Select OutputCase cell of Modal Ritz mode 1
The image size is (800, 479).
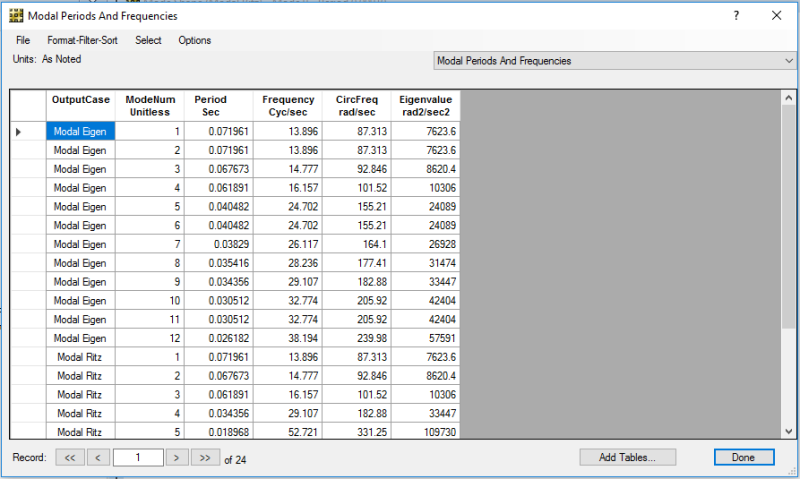[81, 357]
